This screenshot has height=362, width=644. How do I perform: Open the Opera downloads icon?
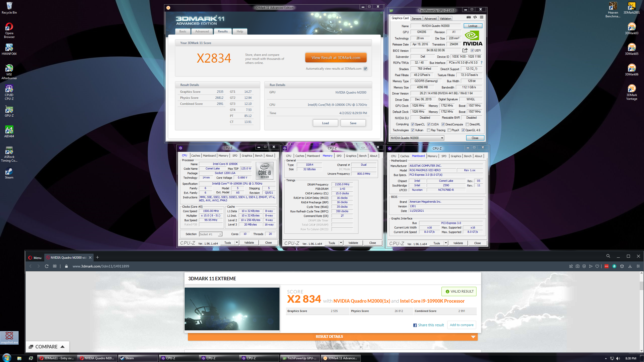630,266
